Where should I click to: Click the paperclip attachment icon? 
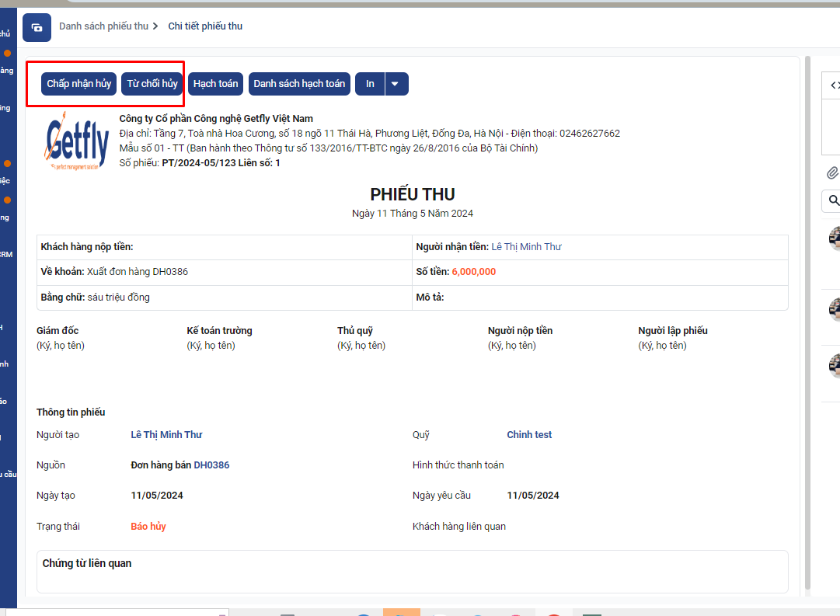[x=832, y=172]
